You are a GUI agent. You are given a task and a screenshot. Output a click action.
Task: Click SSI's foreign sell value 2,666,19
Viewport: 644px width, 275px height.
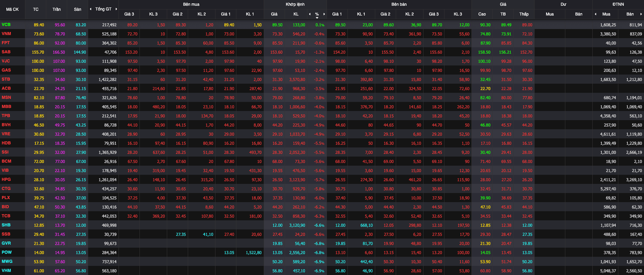coord(634,153)
